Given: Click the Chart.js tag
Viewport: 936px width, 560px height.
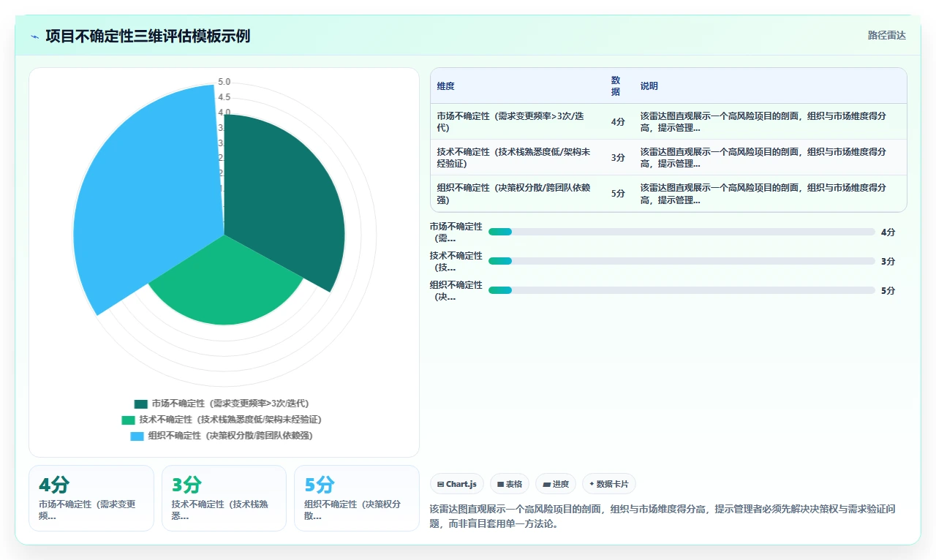Looking at the screenshot, I should point(457,484).
